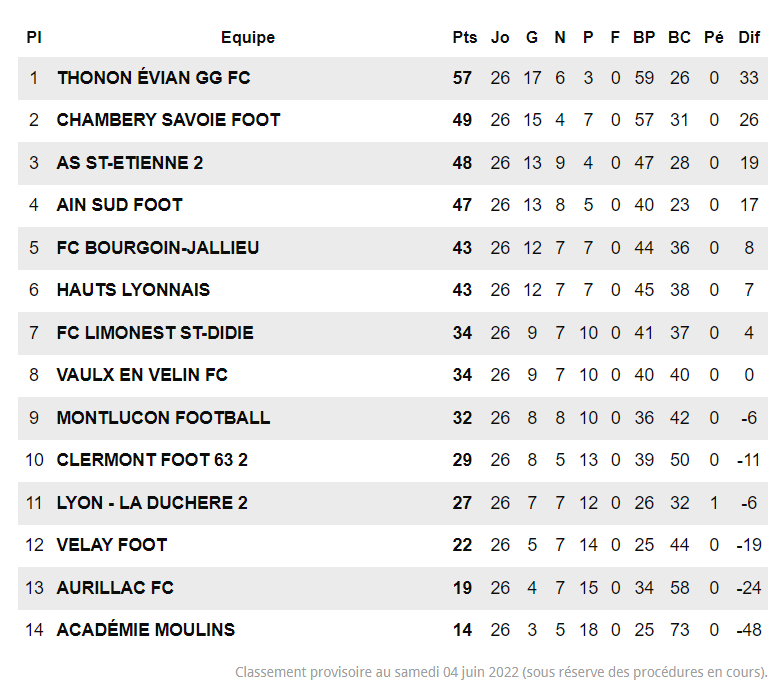Click the AIN SUD FOOT team name

(x=120, y=205)
